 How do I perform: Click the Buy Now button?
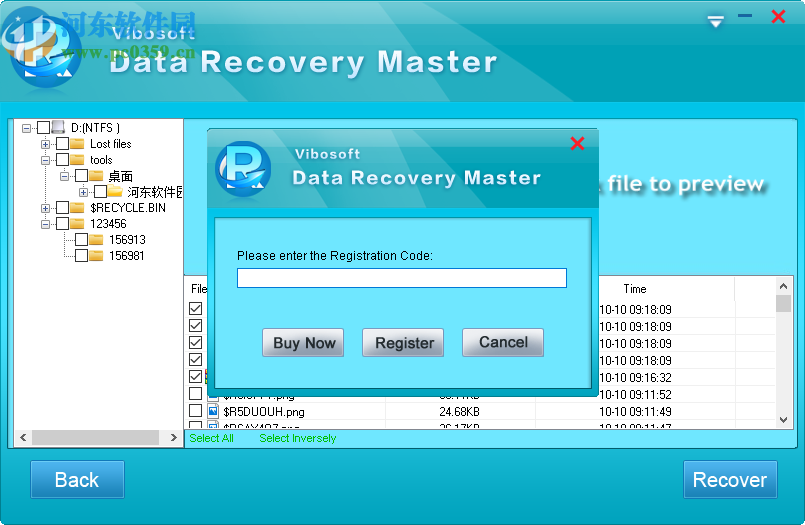303,342
